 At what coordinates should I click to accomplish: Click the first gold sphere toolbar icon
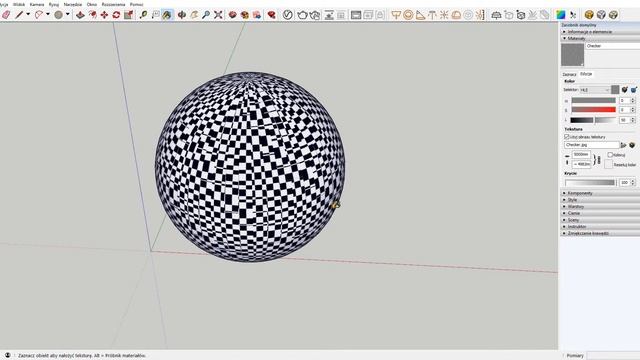[x=589, y=15]
